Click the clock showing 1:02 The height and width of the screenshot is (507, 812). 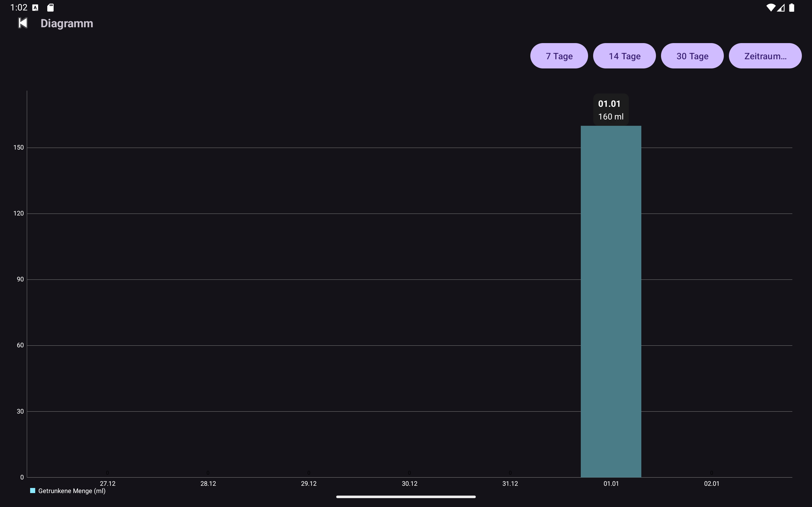18,7
